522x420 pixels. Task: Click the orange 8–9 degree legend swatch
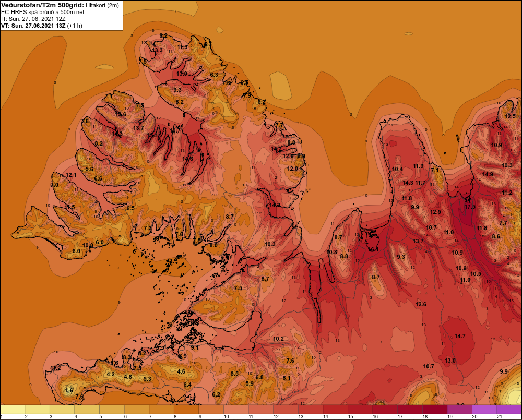pos(186,409)
